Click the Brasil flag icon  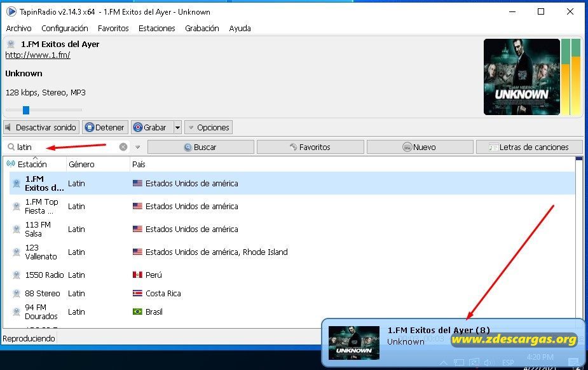point(138,312)
